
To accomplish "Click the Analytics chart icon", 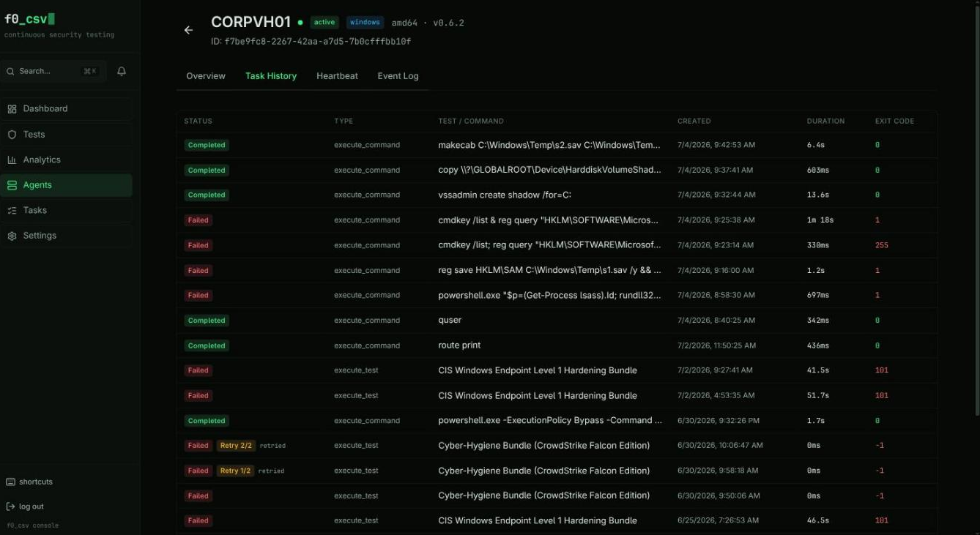I will (x=12, y=160).
